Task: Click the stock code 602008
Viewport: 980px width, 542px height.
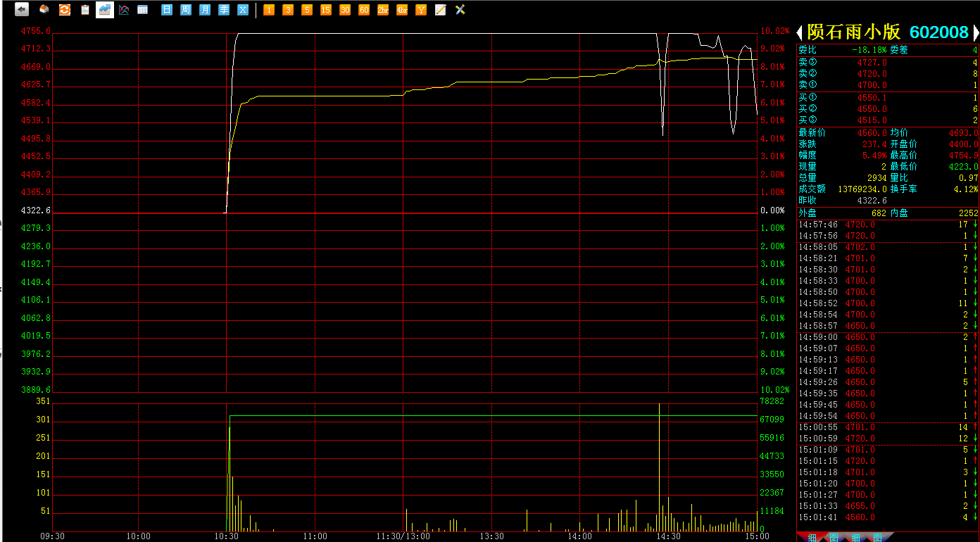Action: [939, 32]
